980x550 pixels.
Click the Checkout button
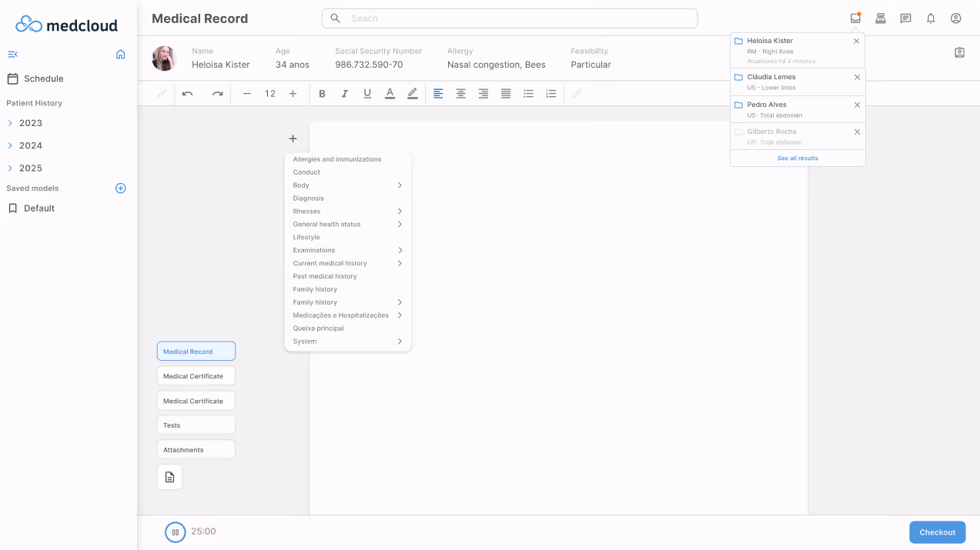coord(937,532)
